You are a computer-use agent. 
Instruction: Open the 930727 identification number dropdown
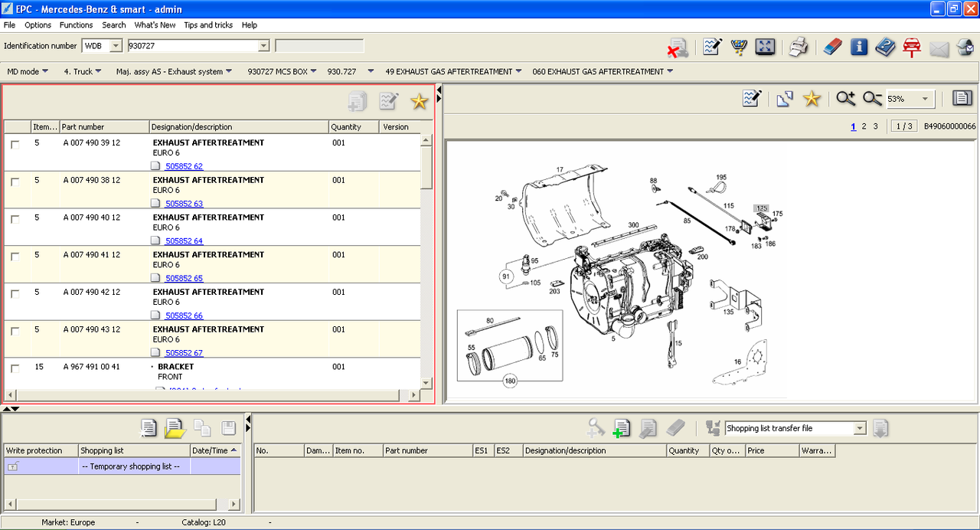(x=263, y=46)
